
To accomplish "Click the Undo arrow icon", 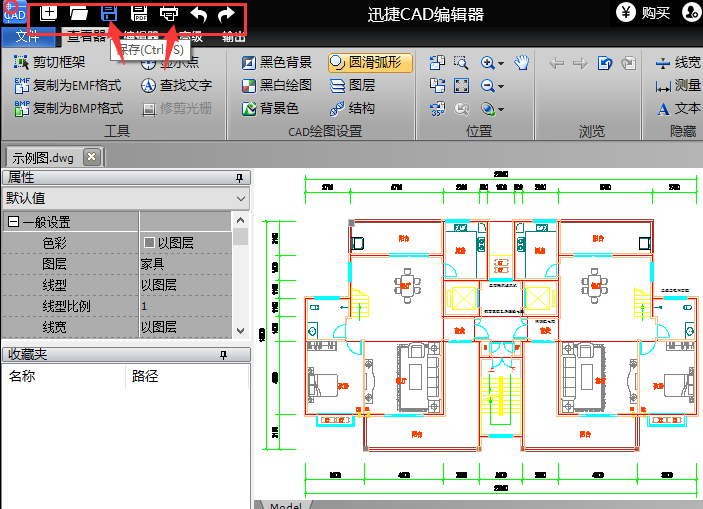I will coord(198,14).
